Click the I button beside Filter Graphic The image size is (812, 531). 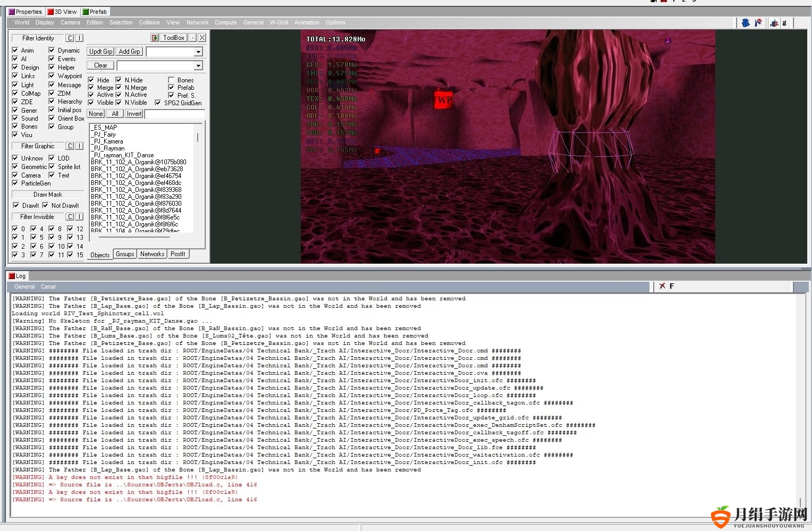79,146
